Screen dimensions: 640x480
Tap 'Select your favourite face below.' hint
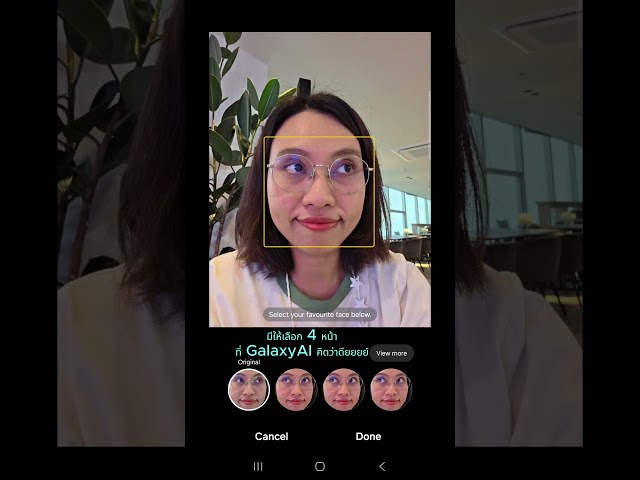[x=320, y=315]
